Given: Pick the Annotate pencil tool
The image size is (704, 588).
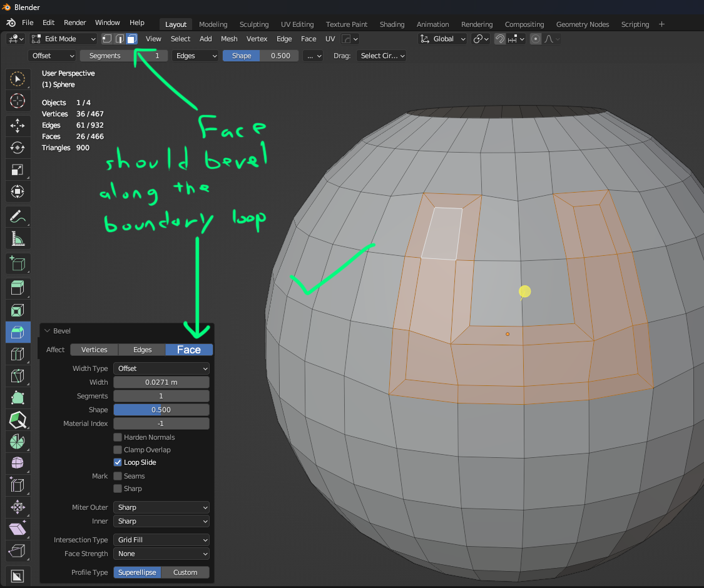Looking at the screenshot, I should click(18, 217).
